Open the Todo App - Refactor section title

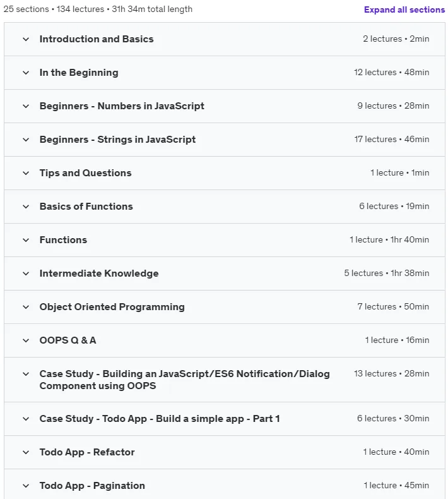coord(87,452)
